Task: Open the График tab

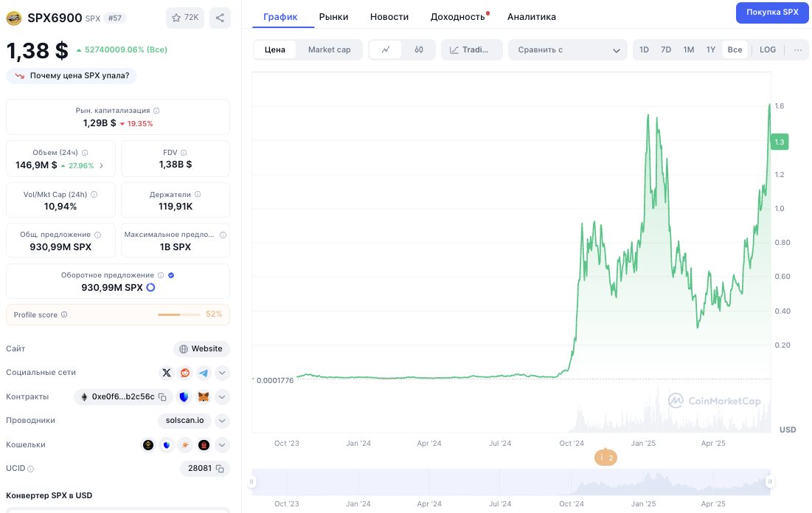Action: click(280, 16)
